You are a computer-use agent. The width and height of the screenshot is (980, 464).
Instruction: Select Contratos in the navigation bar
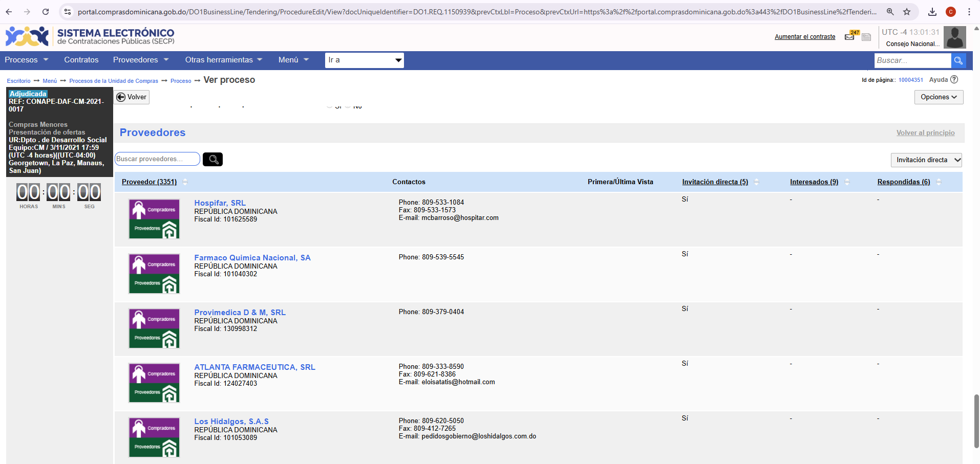81,60
